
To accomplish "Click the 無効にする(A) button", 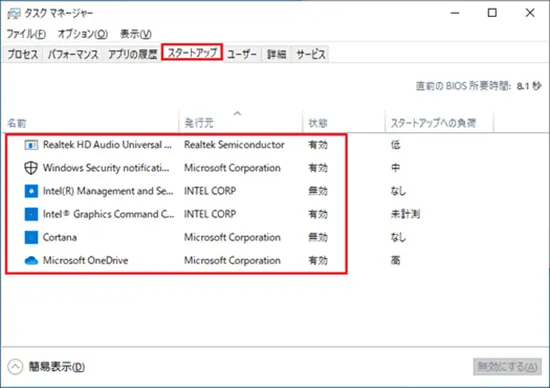I will pyautogui.click(x=507, y=367).
